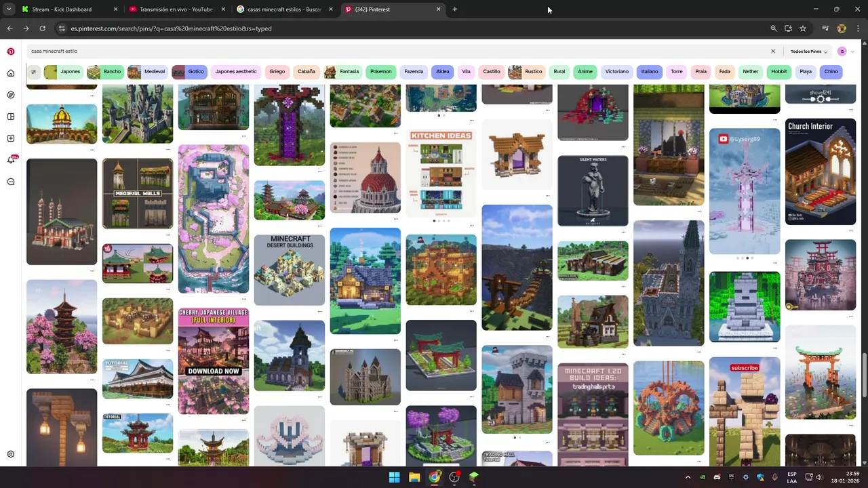The width and height of the screenshot is (868, 488).
Task: Bookmark this page with the star icon
Action: tap(803, 28)
